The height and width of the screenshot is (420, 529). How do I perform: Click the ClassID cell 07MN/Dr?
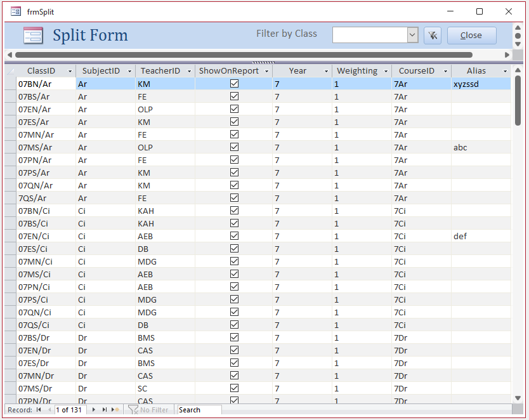46,376
